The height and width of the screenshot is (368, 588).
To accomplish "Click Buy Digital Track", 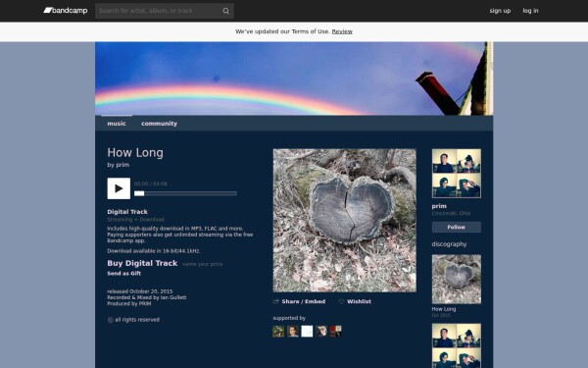I will click(x=142, y=263).
